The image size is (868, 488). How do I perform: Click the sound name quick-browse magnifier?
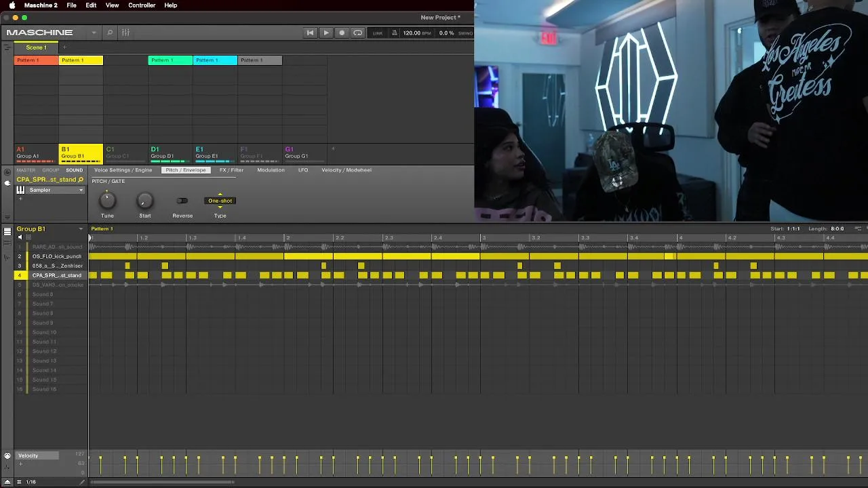click(x=81, y=180)
